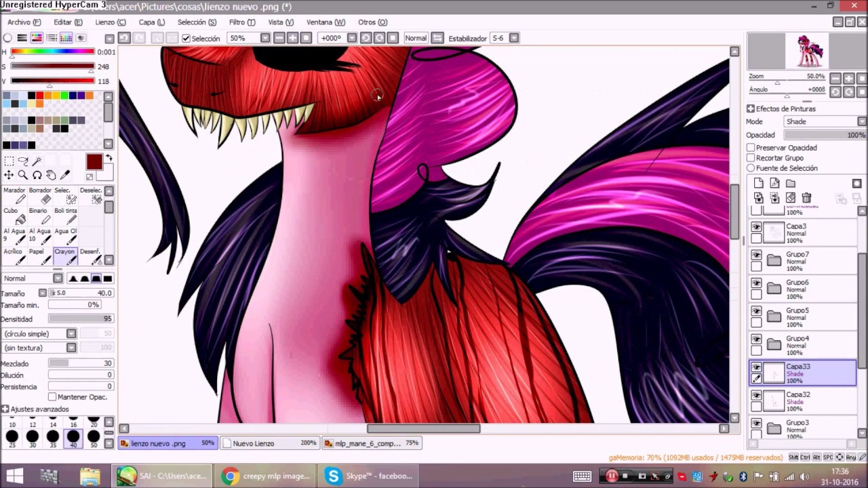Viewport: 868px width, 488px height.
Task: Select the Hand pan tool
Action: point(52,176)
